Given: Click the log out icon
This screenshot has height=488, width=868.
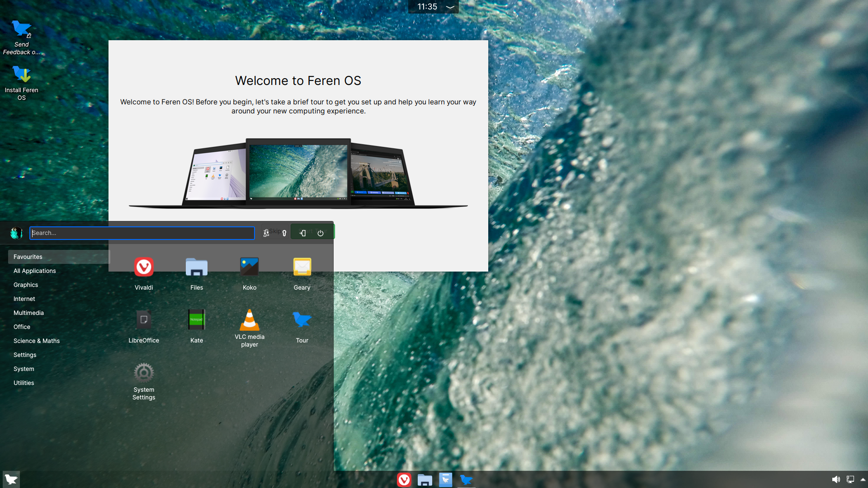Looking at the screenshot, I should pos(303,233).
